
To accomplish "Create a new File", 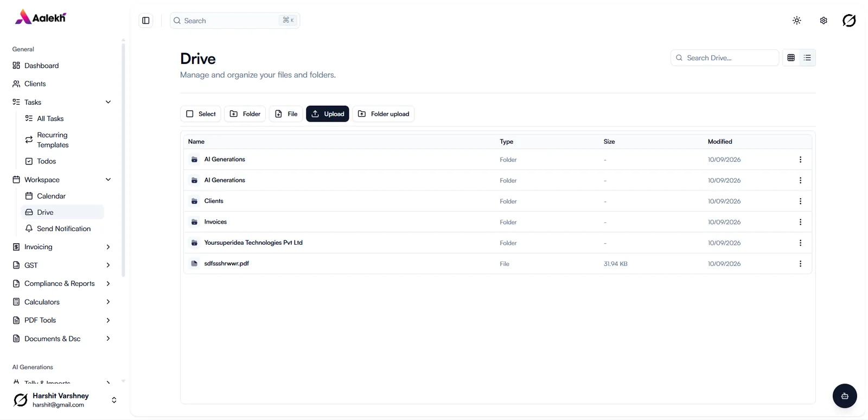I will 286,114.
